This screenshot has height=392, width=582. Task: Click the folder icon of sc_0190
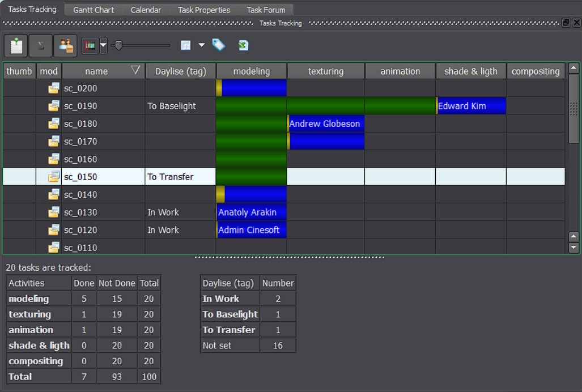[x=53, y=106]
